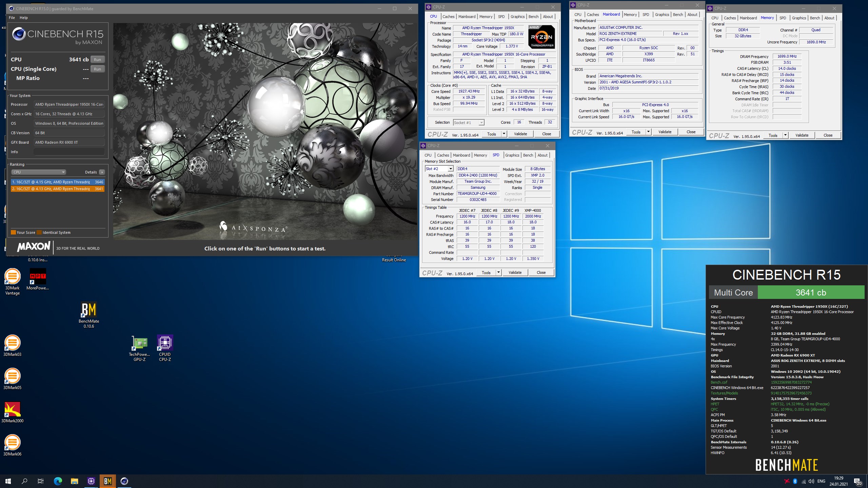
Task: Switch to Caches tab in CPU-Z CPU window
Action: [448, 17]
